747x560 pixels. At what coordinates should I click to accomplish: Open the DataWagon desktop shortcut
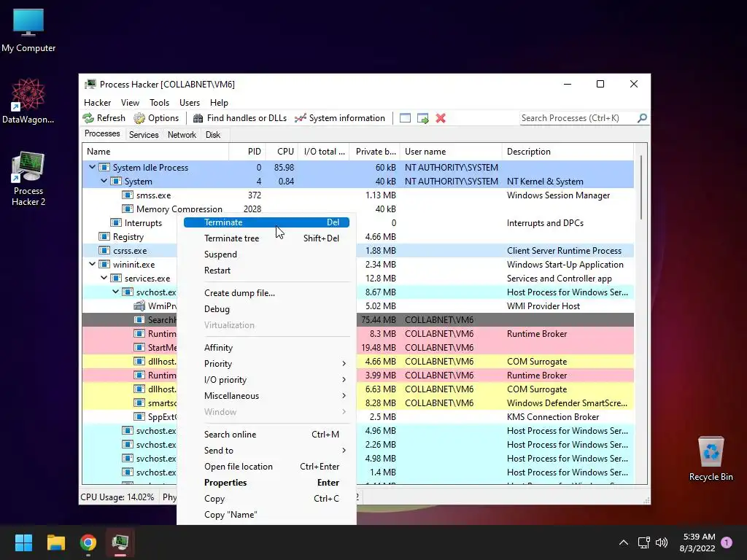pyautogui.click(x=28, y=101)
